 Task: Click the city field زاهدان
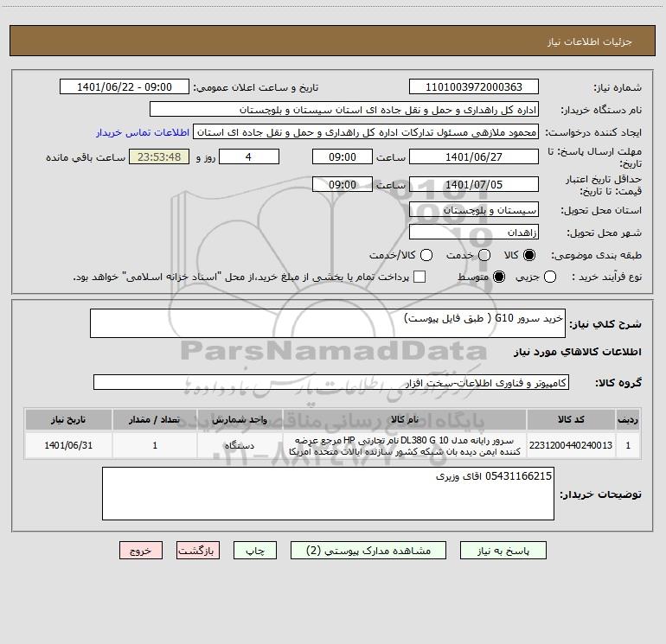474,232
